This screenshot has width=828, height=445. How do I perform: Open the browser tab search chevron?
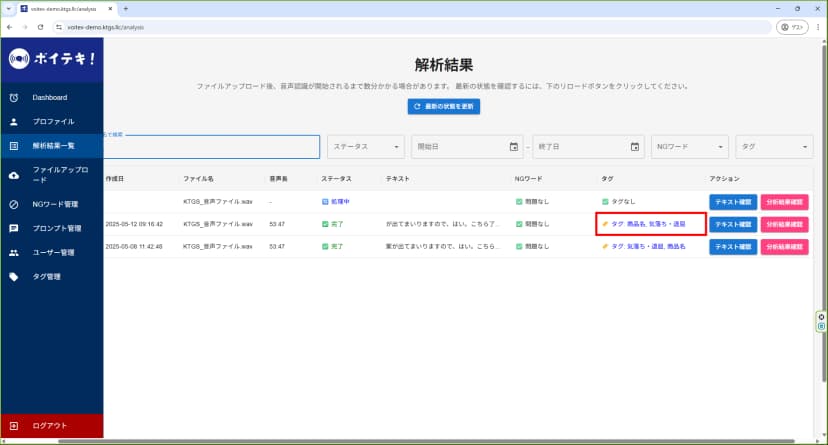click(x=8, y=8)
